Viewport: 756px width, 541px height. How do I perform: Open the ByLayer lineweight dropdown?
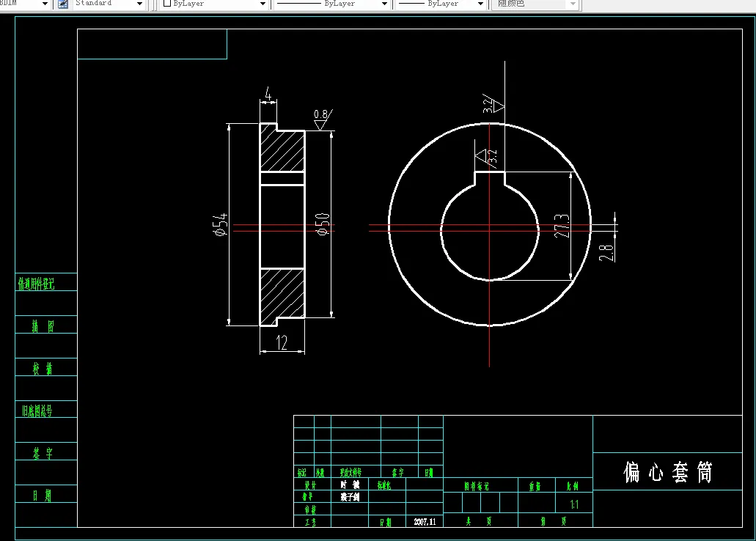point(441,4)
